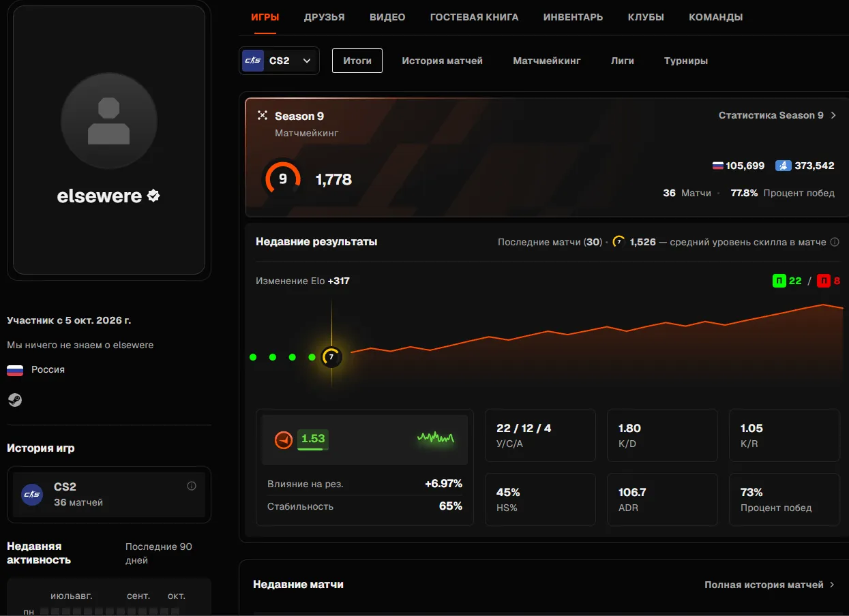
Task: Click the info icon in CS2 history card
Action: (x=192, y=486)
